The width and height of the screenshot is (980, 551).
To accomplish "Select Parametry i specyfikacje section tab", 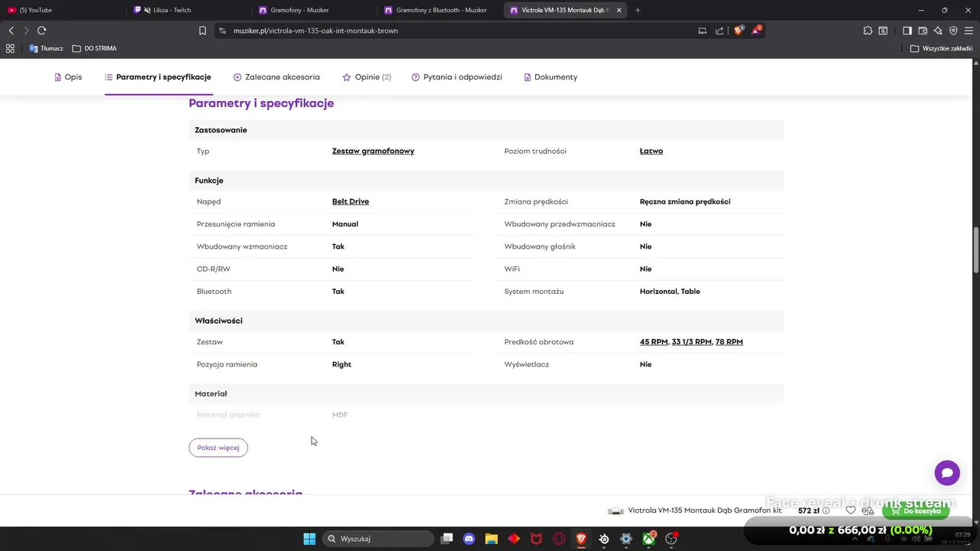I will point(158,77).
